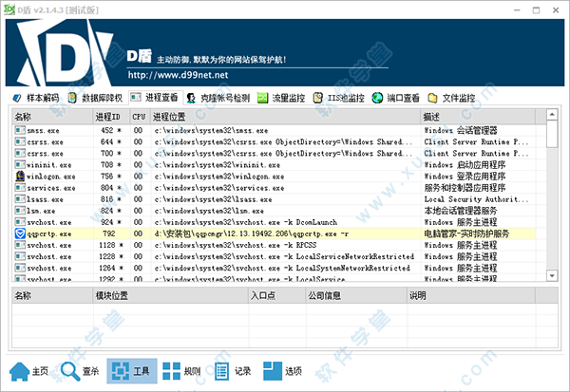Click icon of svchost.exe with ID 924
Image resolution: width=570 pixels, height=392 pixels.
pyautogui.click(x=20, y=222)
